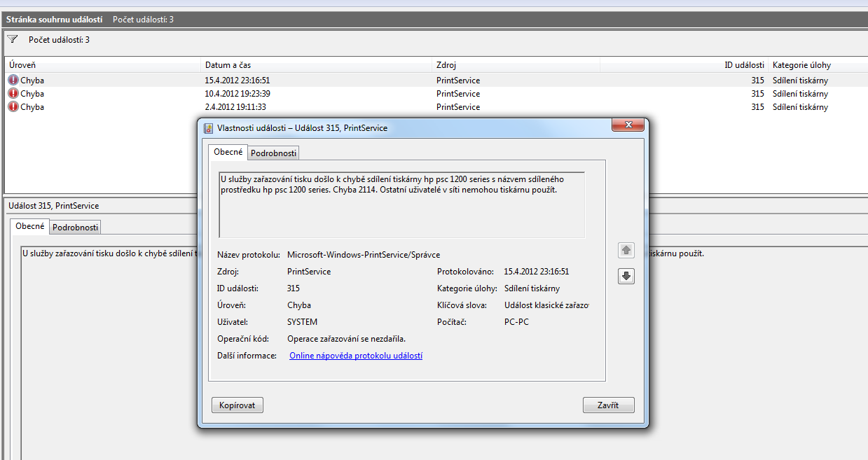Open Online nápověda protokolu událostí link
The width and height of the screenshot is (868, 460).
pos(356,356)
